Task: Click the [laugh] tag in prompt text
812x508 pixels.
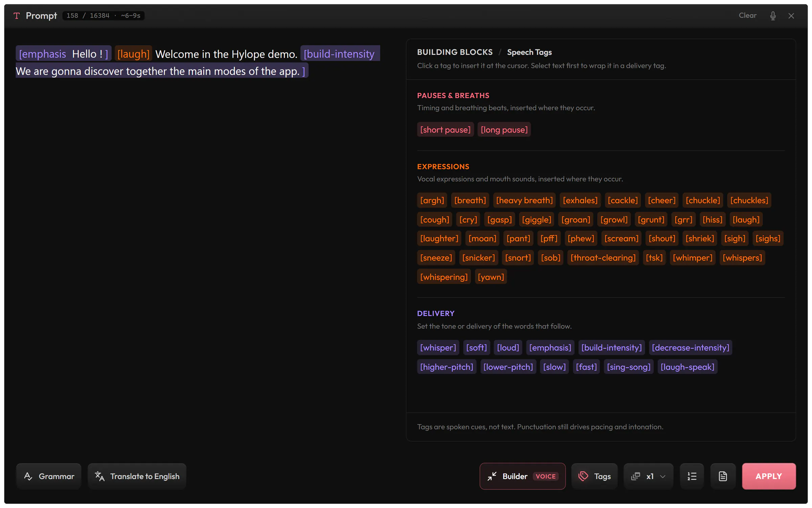Action: point(133,54)
